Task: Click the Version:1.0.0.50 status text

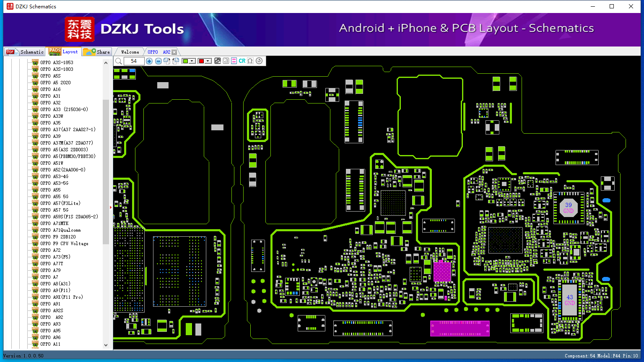Action: [23, 356]
